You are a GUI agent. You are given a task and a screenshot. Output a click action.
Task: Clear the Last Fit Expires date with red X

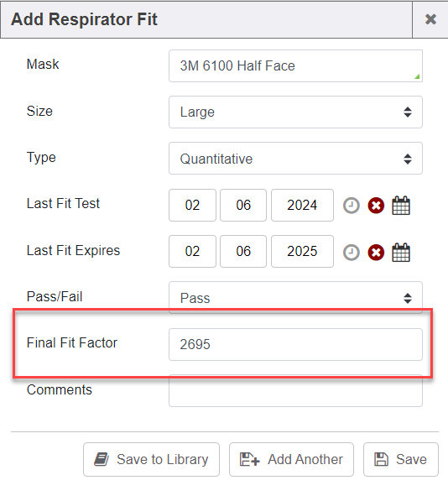tap(376, 253)
